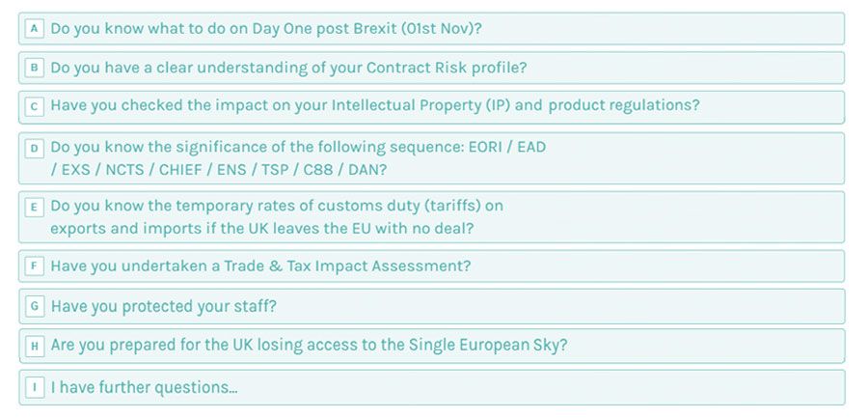Click the letter E key badge

(35, 207)
